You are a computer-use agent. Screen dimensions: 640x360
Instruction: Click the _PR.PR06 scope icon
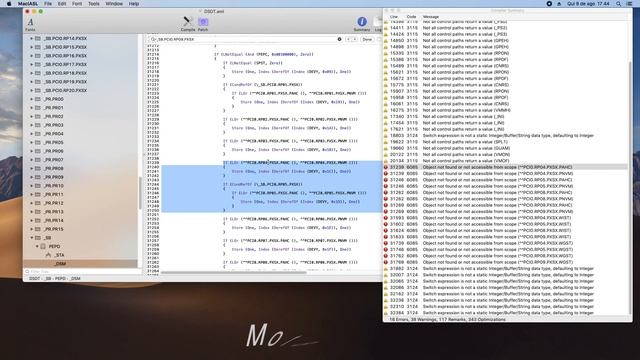click(x=38, y=151)
